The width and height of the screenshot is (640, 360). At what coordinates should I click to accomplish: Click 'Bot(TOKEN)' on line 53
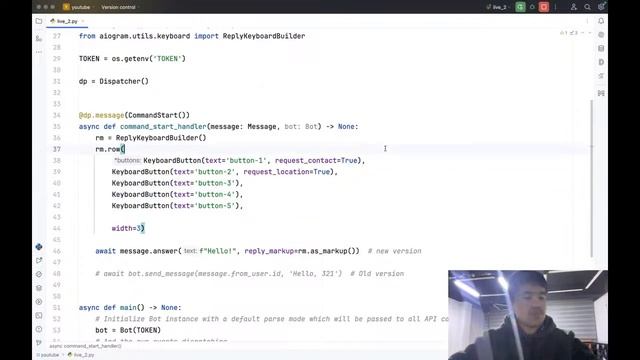[140, 330]
